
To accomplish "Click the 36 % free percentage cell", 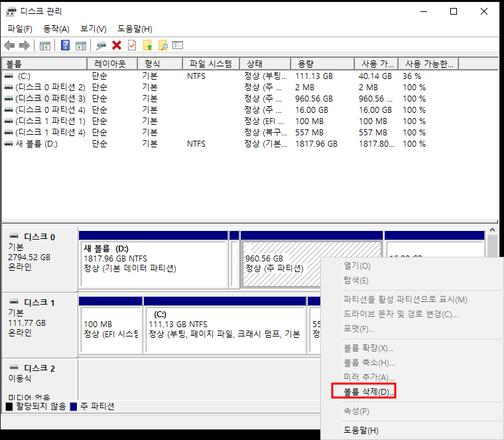I will [412, 76].
